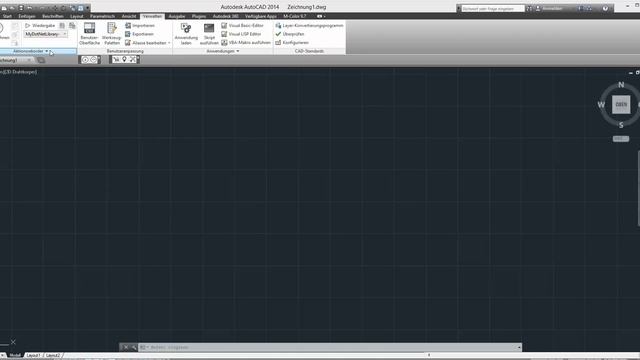Open the Anwendung laden button
640x360 pixels.
[x=186, y=33]
